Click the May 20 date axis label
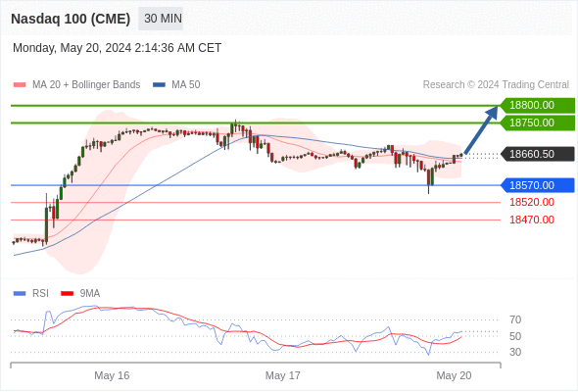This screenshot has height=392, width=578. [x=455, y=375]
